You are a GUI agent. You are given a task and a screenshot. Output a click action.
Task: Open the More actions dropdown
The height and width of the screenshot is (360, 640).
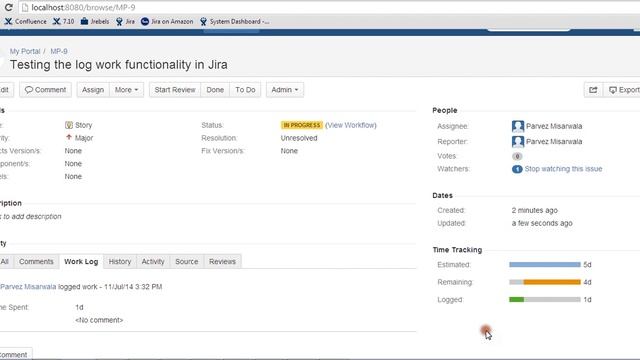tap(127, 90)
